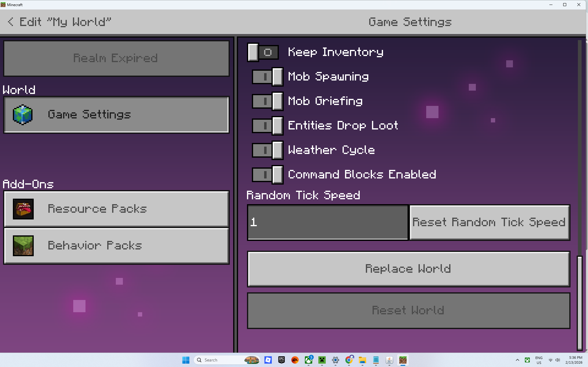The width and height of the screenshot is (588, 367).
Task: Click the Reset World button
Action: click(x=408, y=311)
